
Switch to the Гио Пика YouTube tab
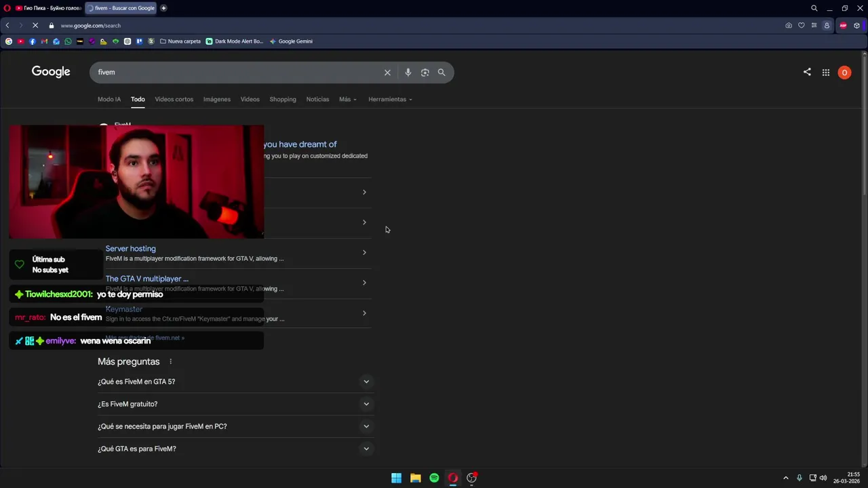pyautogui.click(x=49, y=8)
